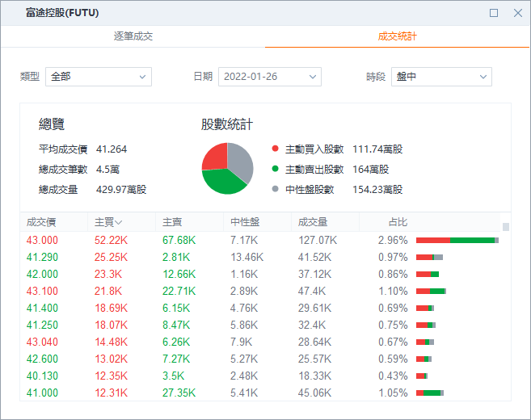
Task: Select the 成交統計 tab
Action: [397, 36]
